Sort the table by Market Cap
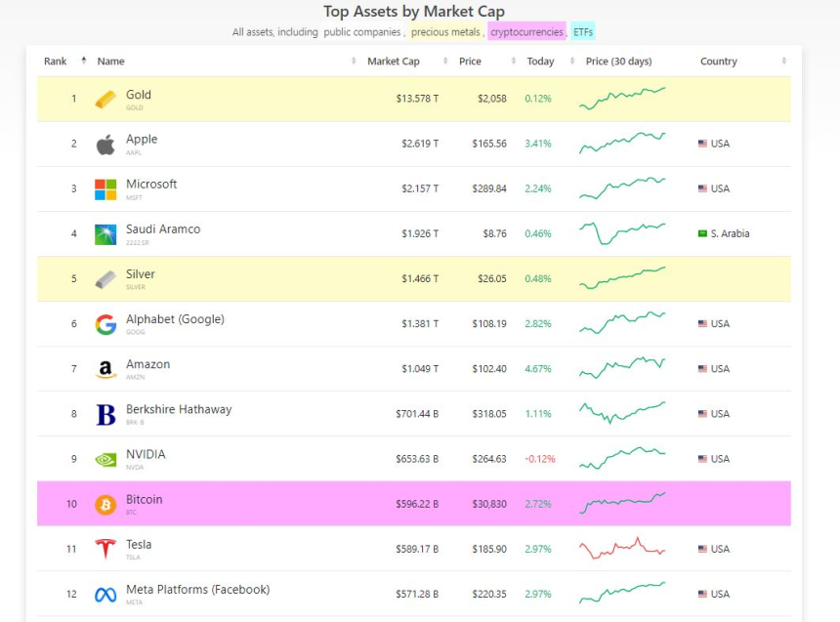This screenshot has width=840, height=622. click(x=393, y=62)
